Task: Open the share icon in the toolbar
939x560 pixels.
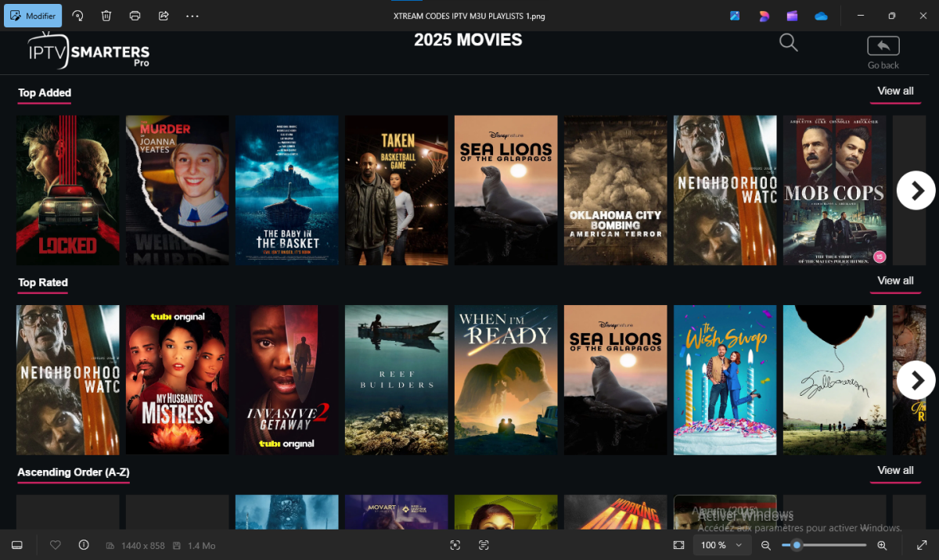Action: [164, 16]
